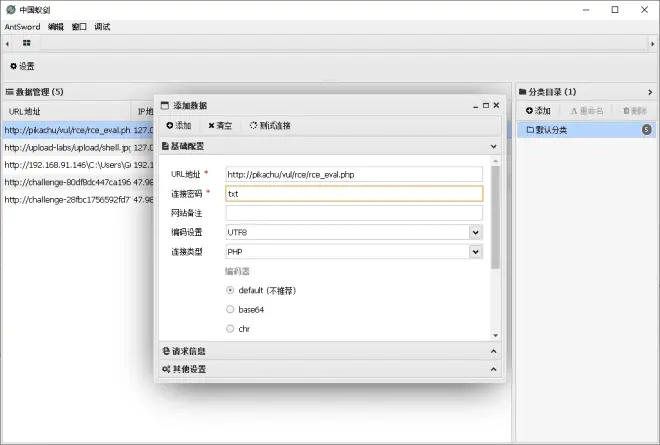The height and width of the screenshot is (445, 660).
Task: Click the grid home tab icon
Action: point(27,43)
